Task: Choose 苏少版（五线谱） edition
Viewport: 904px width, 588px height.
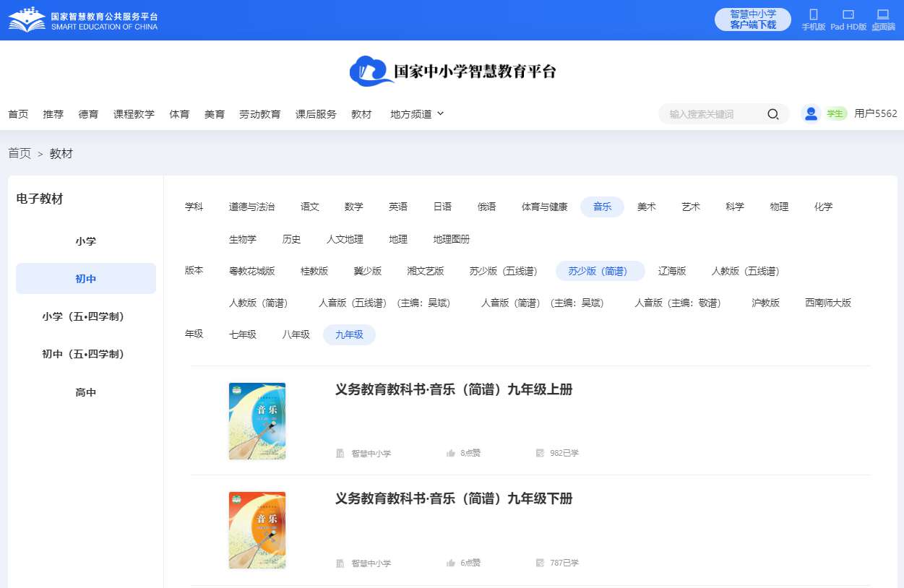Action: coord(506,271)
